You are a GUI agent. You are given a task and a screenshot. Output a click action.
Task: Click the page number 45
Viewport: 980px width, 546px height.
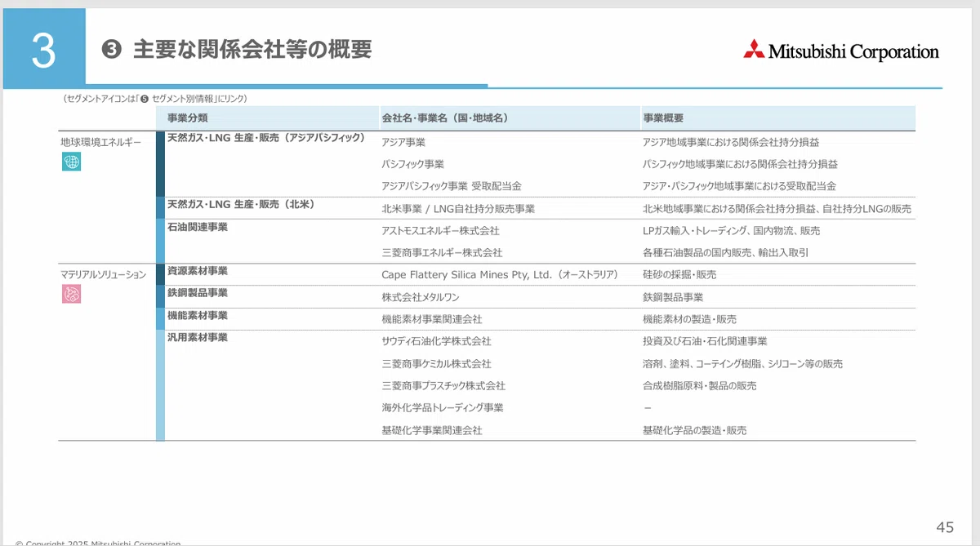(945, 527)
